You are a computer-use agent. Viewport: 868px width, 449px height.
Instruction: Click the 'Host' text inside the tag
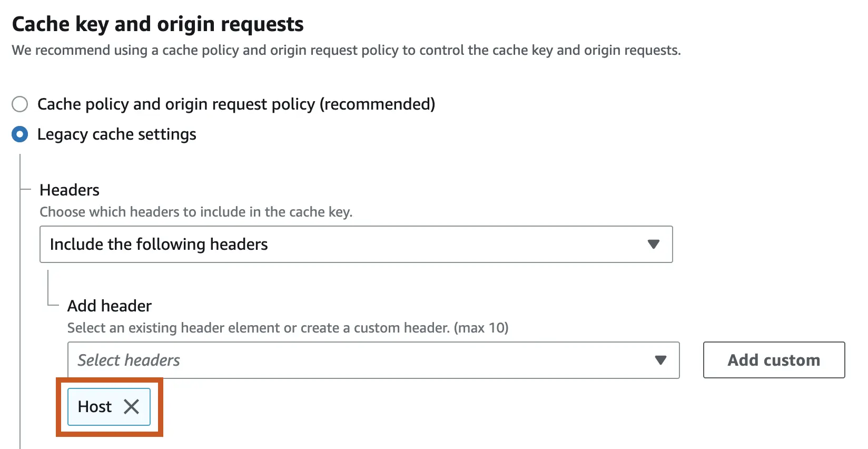95,406
